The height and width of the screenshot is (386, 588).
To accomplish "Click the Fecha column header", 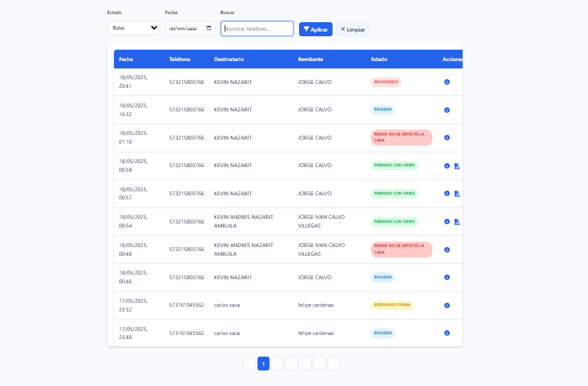I will pos(126,60).
